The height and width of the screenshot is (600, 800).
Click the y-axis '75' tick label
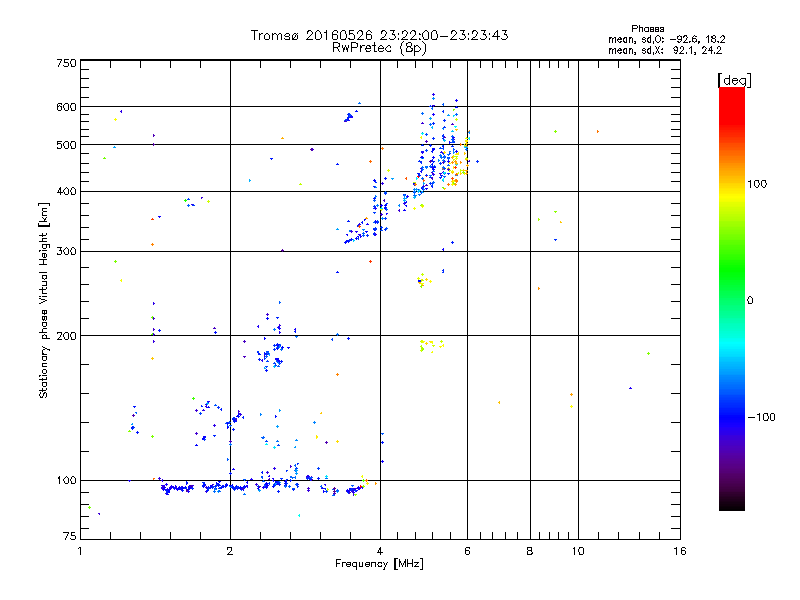pos(70,536)
